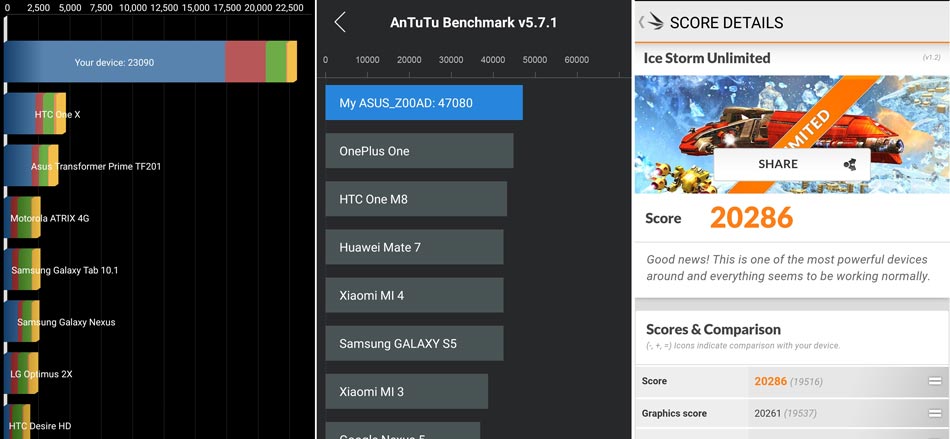Tap the AnTuTu back arrow icon

pyautogui.click(x=340, y=22)
